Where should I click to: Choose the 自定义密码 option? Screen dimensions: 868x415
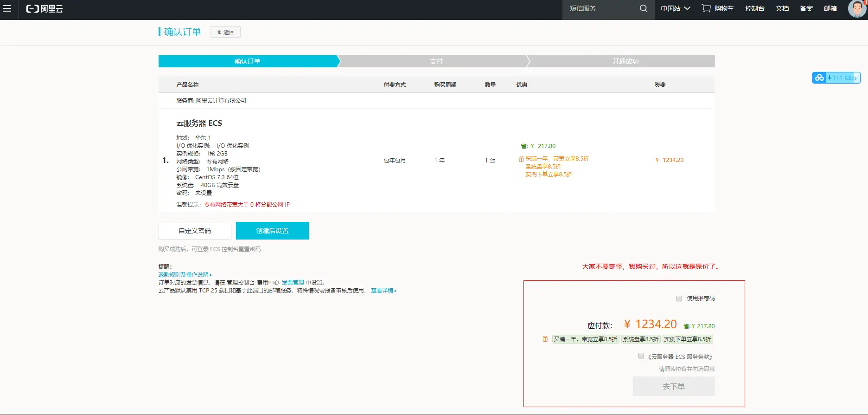(x=195, y=231)
